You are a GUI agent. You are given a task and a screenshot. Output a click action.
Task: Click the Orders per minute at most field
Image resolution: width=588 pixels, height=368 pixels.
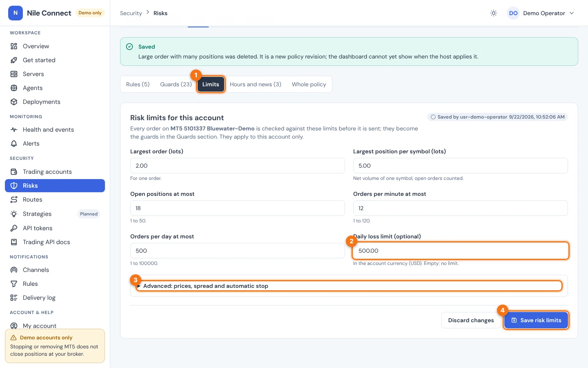tap(461, 208)
